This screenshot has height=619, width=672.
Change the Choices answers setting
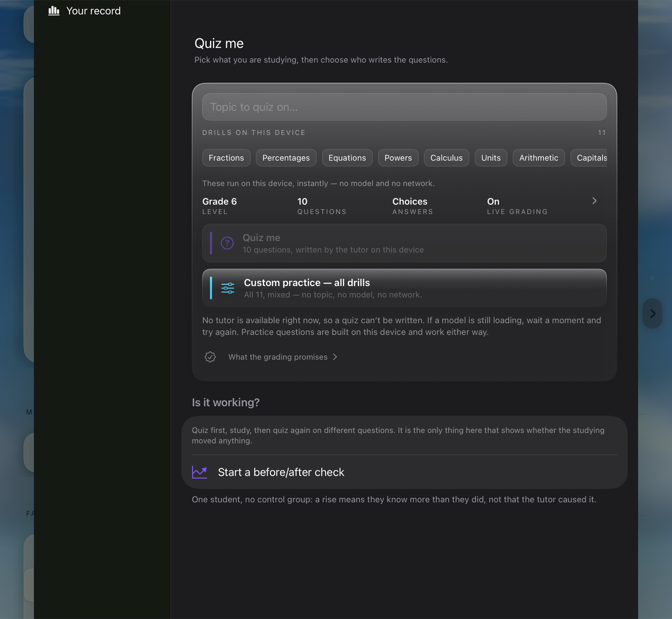point(412,206)
